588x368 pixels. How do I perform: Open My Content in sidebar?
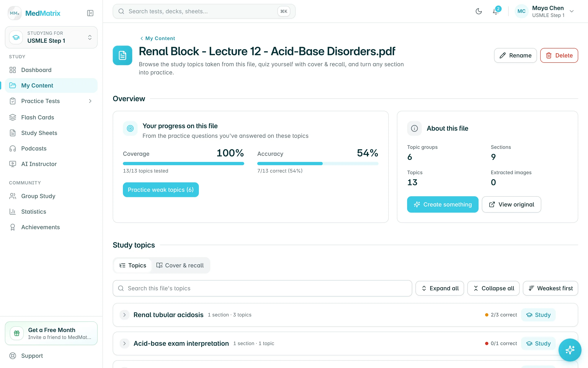click(51, 85)
